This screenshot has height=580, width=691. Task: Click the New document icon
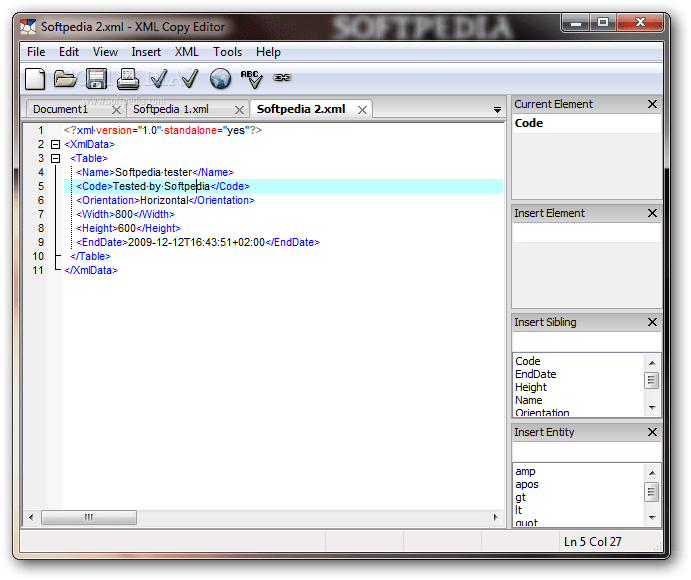point(35,79)
